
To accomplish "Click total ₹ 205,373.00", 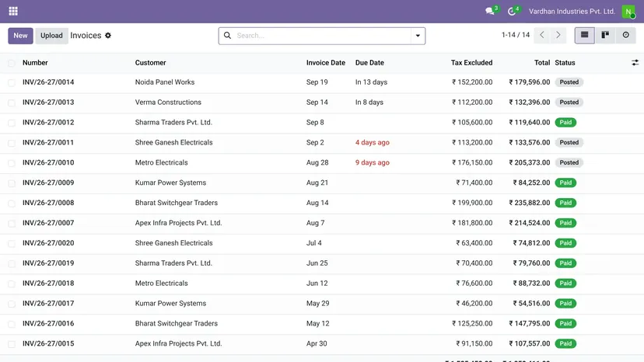I will tap(530, 162).
